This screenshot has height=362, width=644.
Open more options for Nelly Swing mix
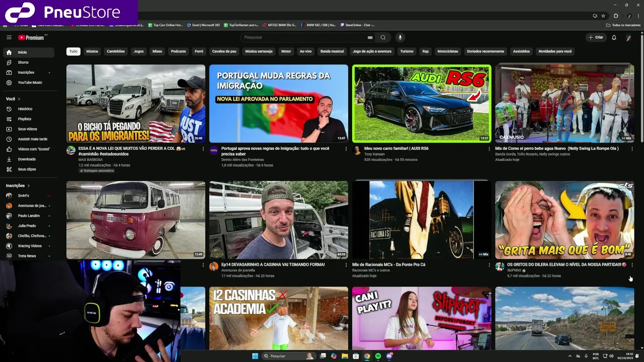[x=632, y=149]
